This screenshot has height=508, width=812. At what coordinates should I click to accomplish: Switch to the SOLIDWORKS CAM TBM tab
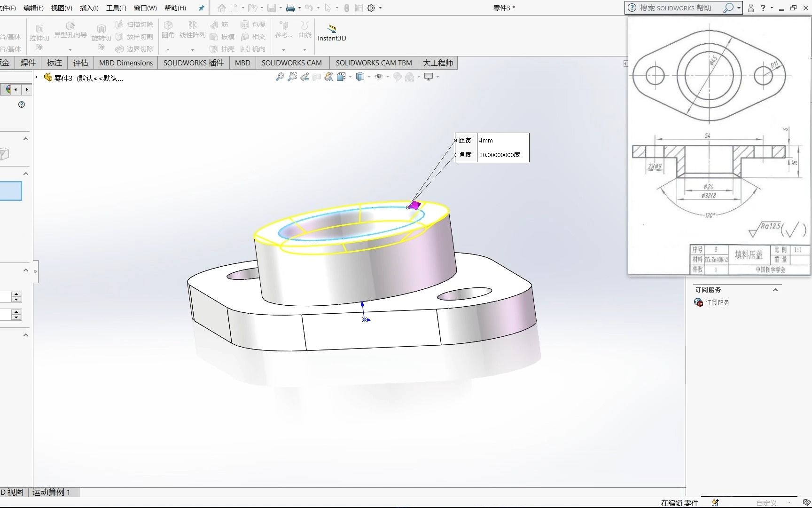[374, 63]
